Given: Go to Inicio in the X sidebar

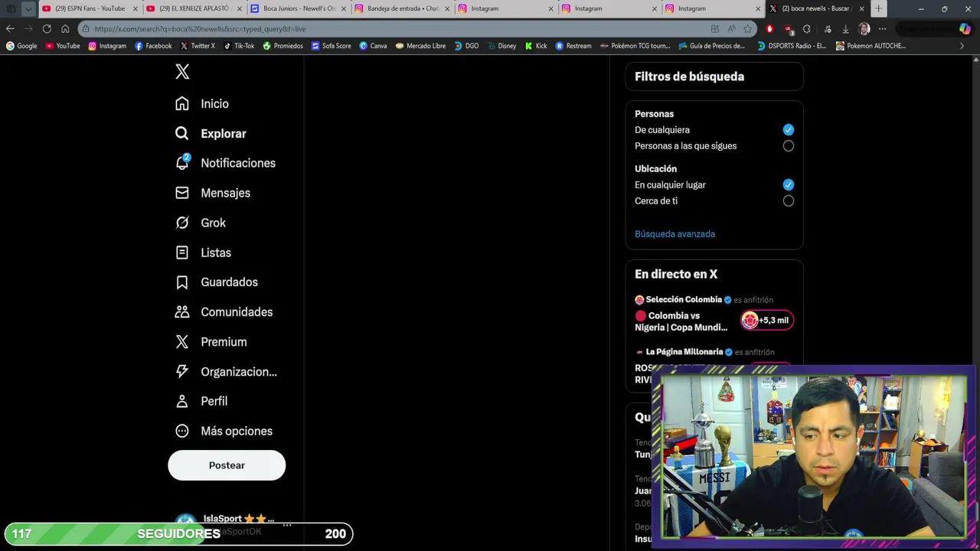Looking at the screenshot, I should (x=202, y=103).
